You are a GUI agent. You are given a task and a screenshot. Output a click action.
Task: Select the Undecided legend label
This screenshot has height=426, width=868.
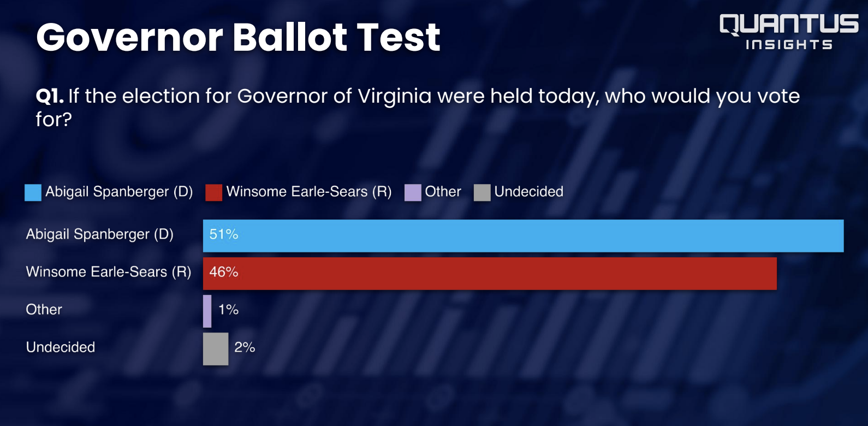click(x=528, y=192)
